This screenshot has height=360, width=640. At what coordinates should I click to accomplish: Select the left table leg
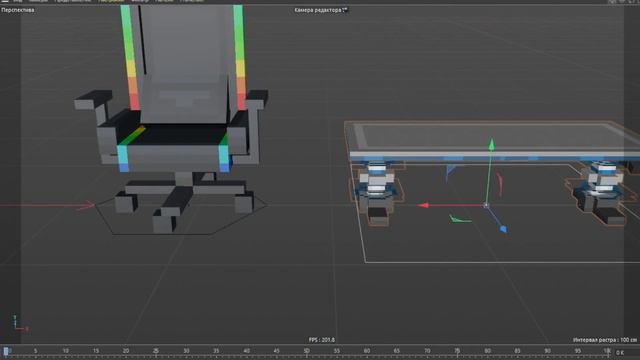point(376,192)
